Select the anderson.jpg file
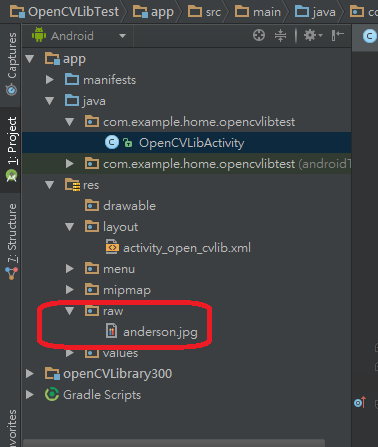This screenshot has width=378, height=447. point(160,332)
